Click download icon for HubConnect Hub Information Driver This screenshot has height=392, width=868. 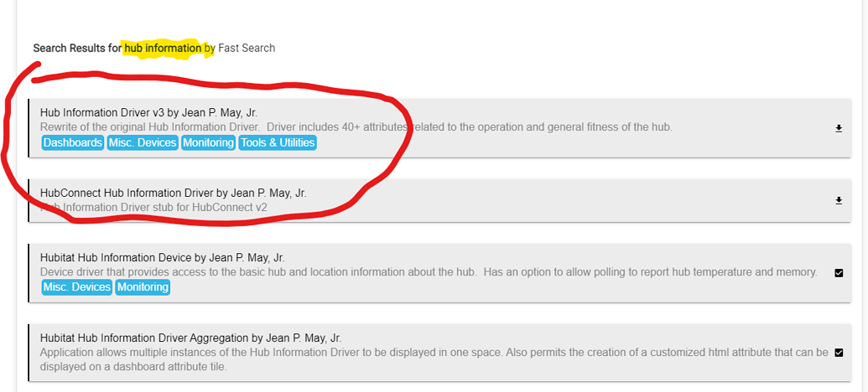(839, 200)
